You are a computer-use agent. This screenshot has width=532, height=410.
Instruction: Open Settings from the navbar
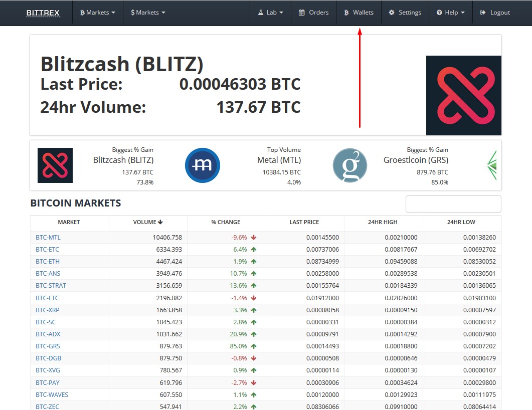pyautogui.click(x=405, y=13)
